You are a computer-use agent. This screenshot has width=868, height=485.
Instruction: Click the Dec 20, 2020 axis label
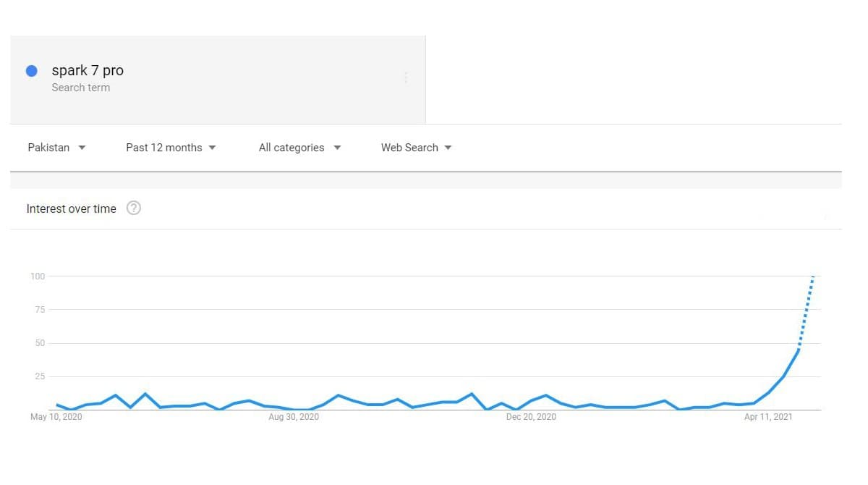click(531, 417)
